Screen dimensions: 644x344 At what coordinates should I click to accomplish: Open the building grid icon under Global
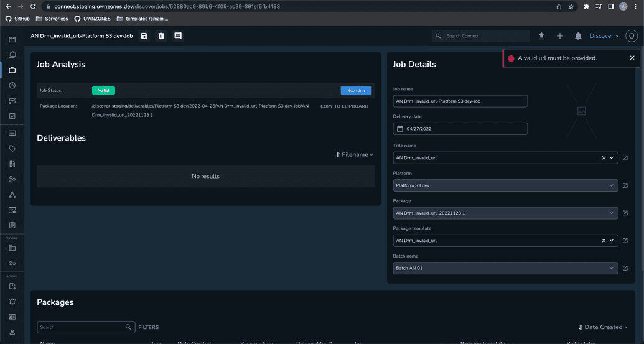tap(12, 248)
